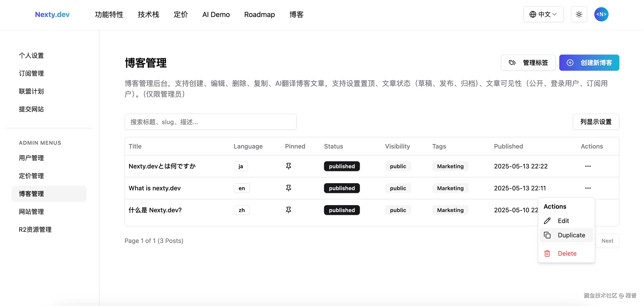Toggle dark mode with the sun icon
The image size is (644, 306).
[579, 14]
